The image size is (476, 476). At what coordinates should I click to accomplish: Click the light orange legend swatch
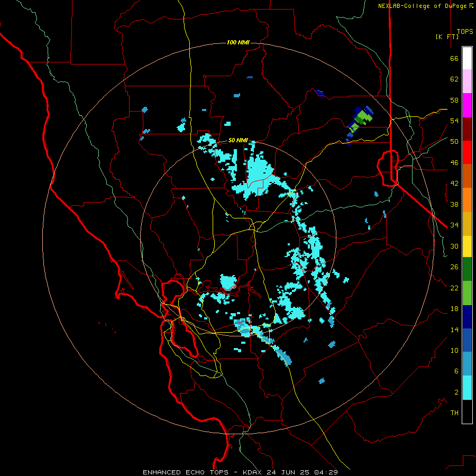tap(467, 200)
